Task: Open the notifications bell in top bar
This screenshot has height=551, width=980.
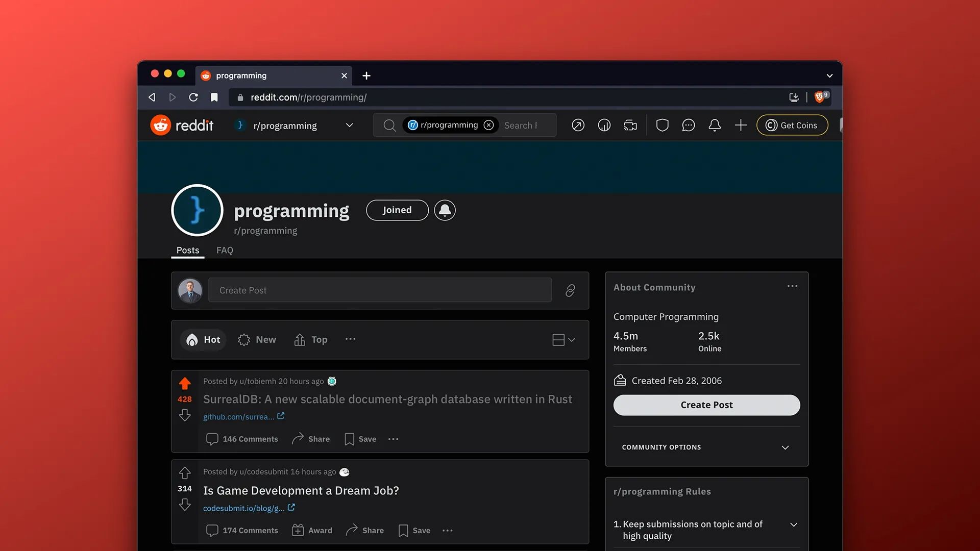Action: click(x=715, y=126)
